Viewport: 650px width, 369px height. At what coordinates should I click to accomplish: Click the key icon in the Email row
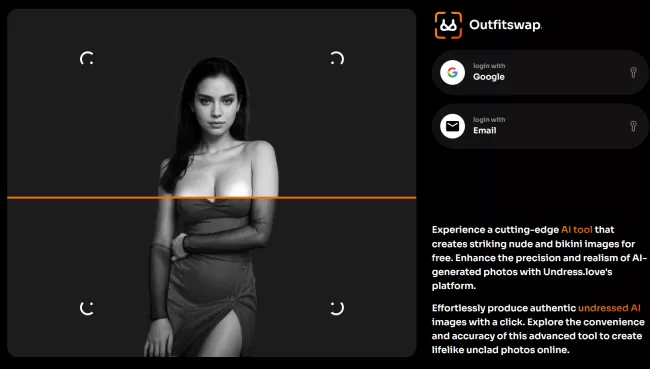[x=633, y=126]
